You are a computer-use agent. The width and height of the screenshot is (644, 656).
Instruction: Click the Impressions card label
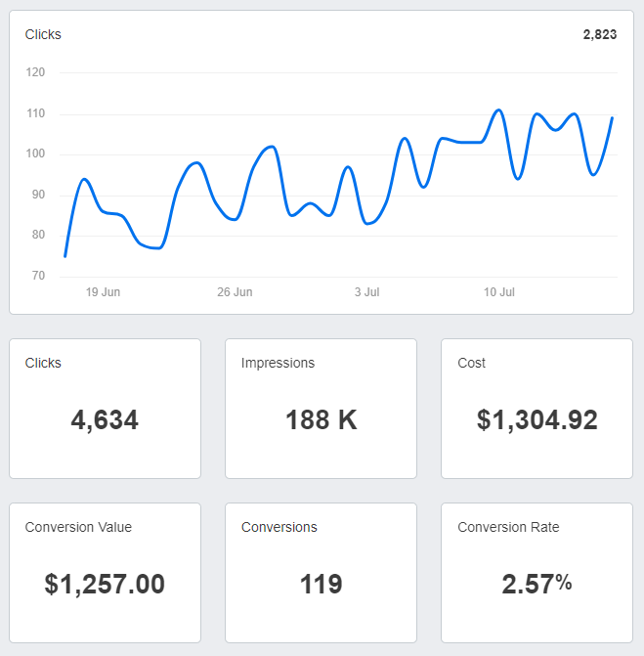[278, 363]
